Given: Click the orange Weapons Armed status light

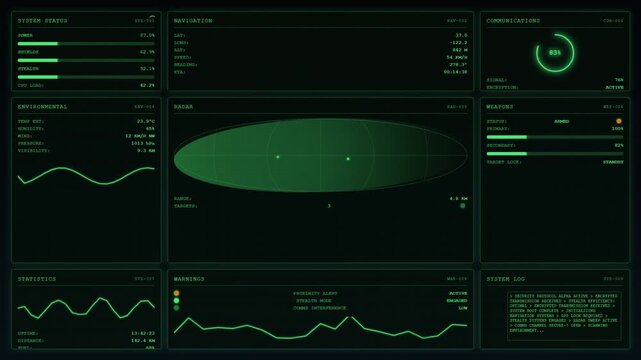Looking at the screenshot, I should (619, 121).
